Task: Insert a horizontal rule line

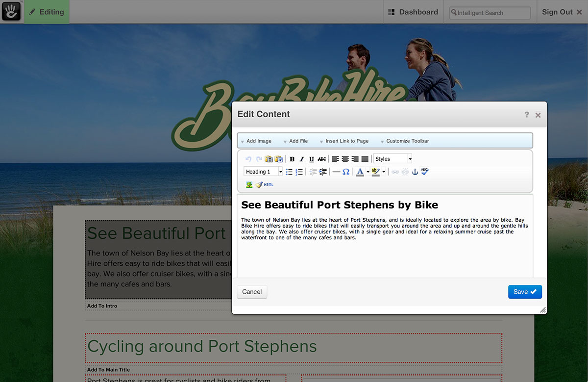Action: 336,172
